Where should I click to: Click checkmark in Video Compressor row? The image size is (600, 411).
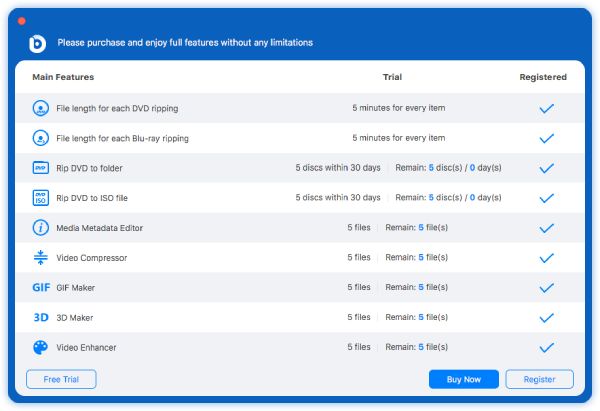(546, 258)
